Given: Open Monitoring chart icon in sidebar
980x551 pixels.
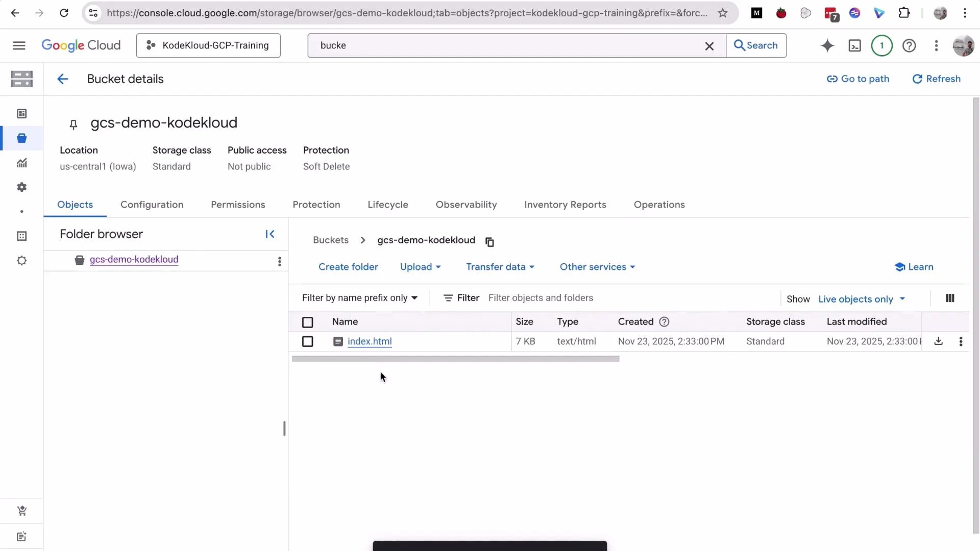Looking at the screenshot, I should click(x=21, y=163).
